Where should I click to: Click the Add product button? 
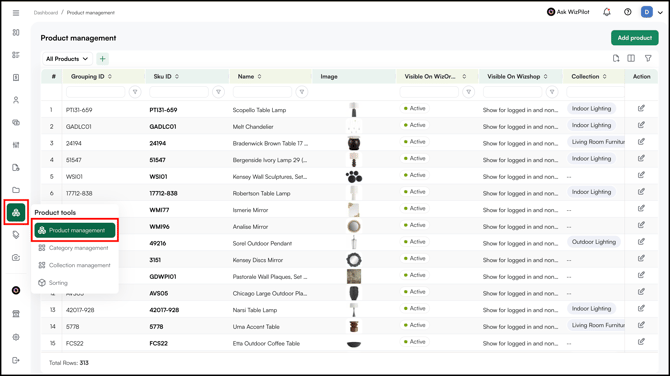click(x=635, y=38)
